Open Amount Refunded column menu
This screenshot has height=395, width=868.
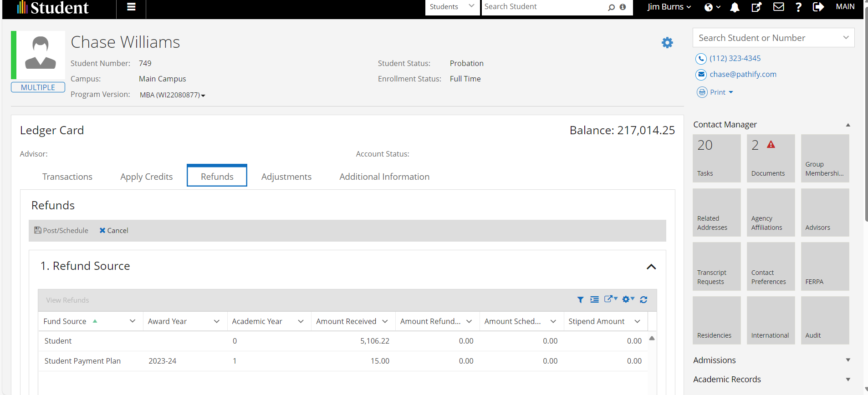(469, 321)
